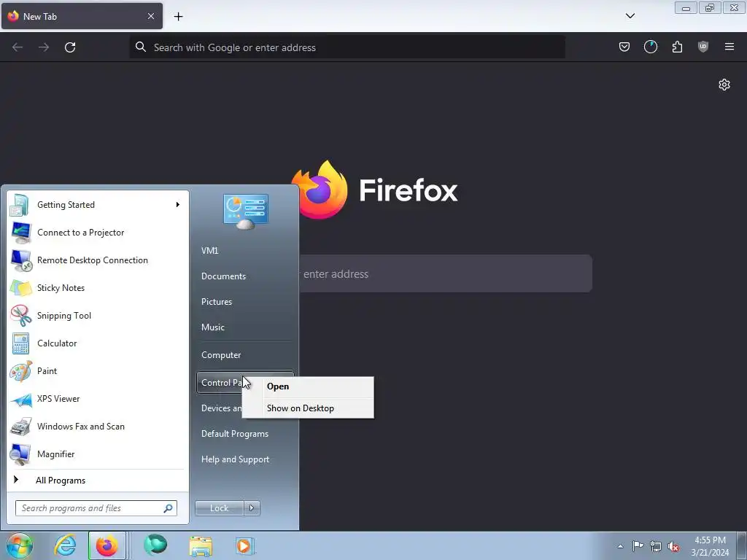Image resolution: width=747 pixels, height=560 pixels.
Task: Open Getting Started in Start menu
Action: tap(98, 205)
